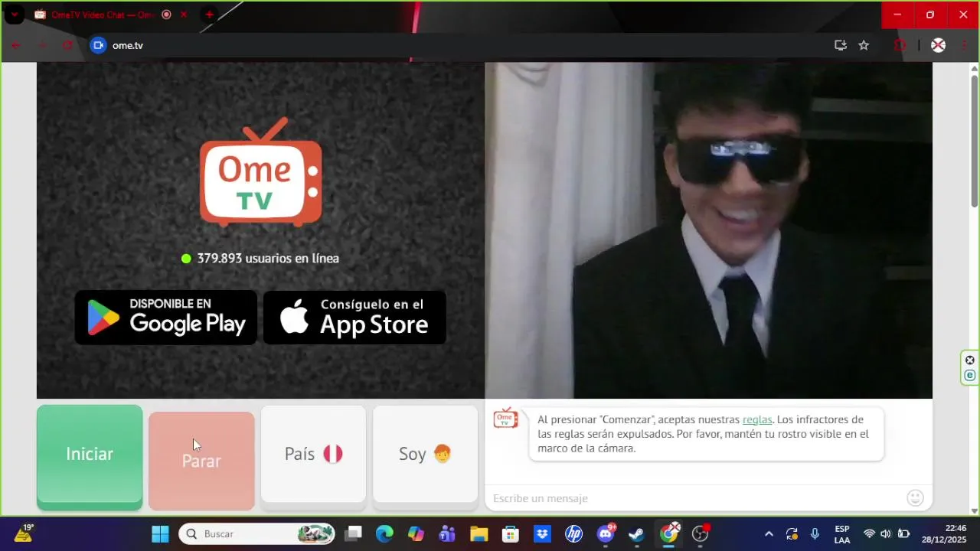Click the install app icon in the address bar

[x=841, y=45]
